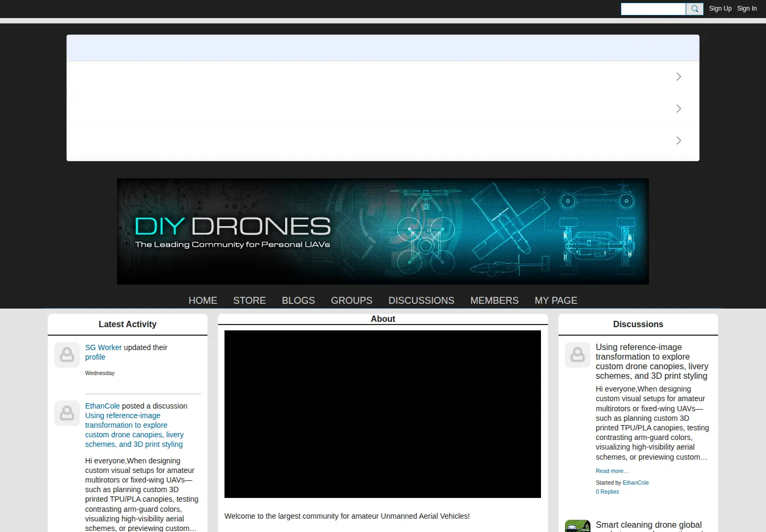Navigate to GROUPS in the menu

click(x=352, y=301)
